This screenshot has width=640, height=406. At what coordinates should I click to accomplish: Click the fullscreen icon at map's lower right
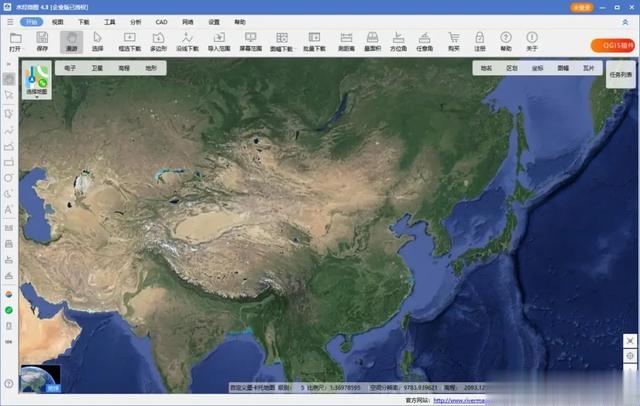click(630, 341)
